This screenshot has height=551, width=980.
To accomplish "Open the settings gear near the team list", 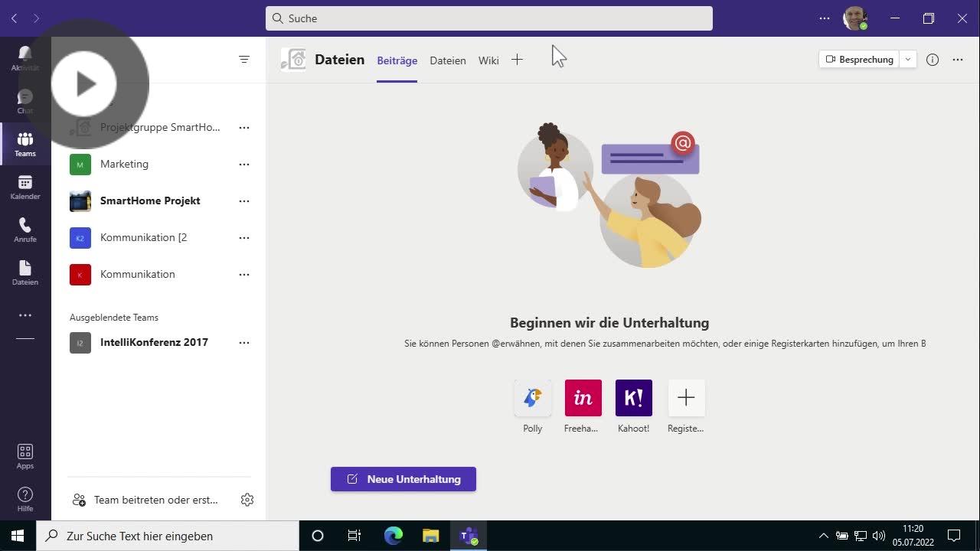I will 247,499.
